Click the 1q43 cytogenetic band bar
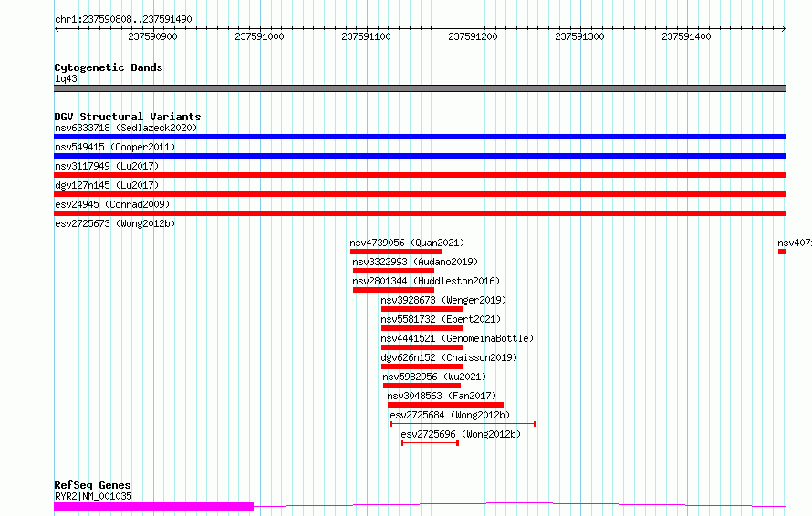The image size is (812, 516). [x=420, y=88]
